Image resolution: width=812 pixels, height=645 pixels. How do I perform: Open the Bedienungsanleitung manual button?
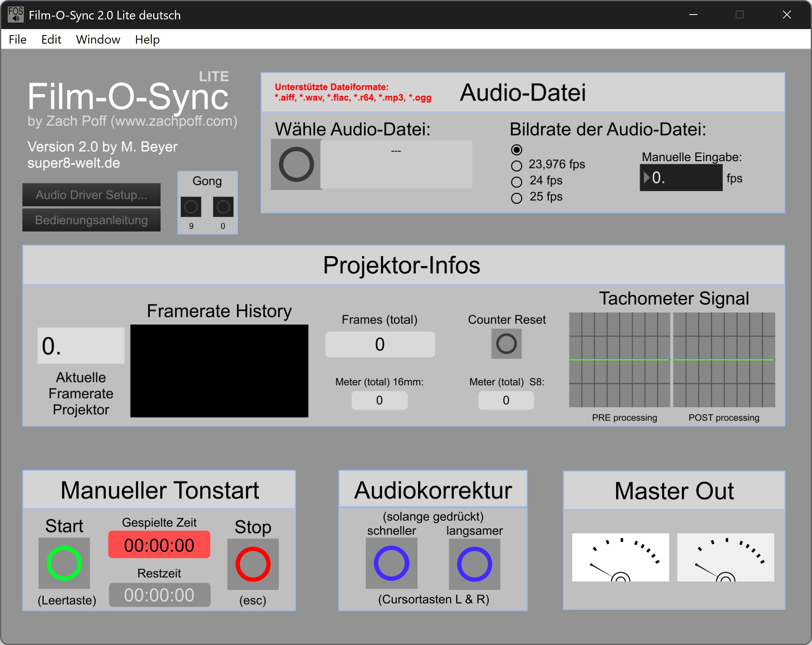pos(91,220)
